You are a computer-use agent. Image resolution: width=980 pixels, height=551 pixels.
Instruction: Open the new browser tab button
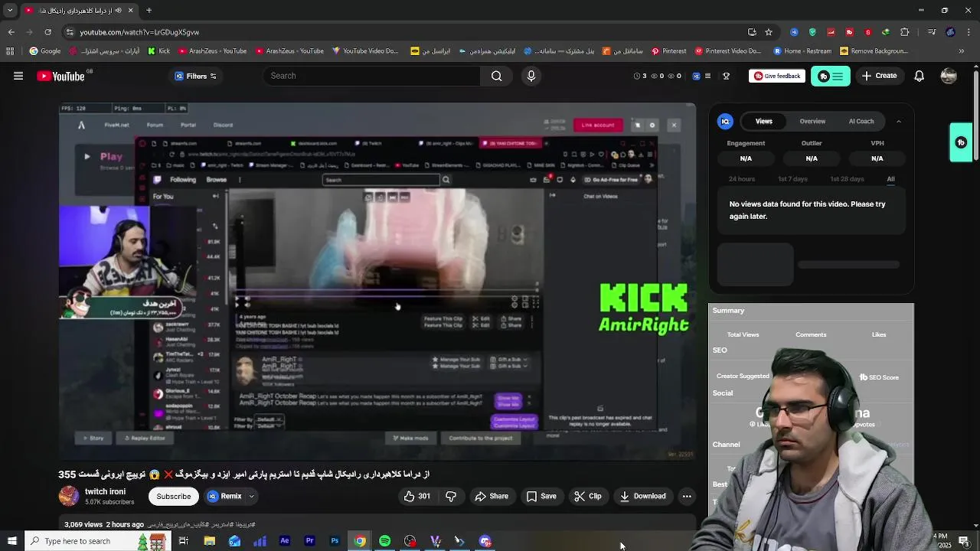tap(149, 11)
